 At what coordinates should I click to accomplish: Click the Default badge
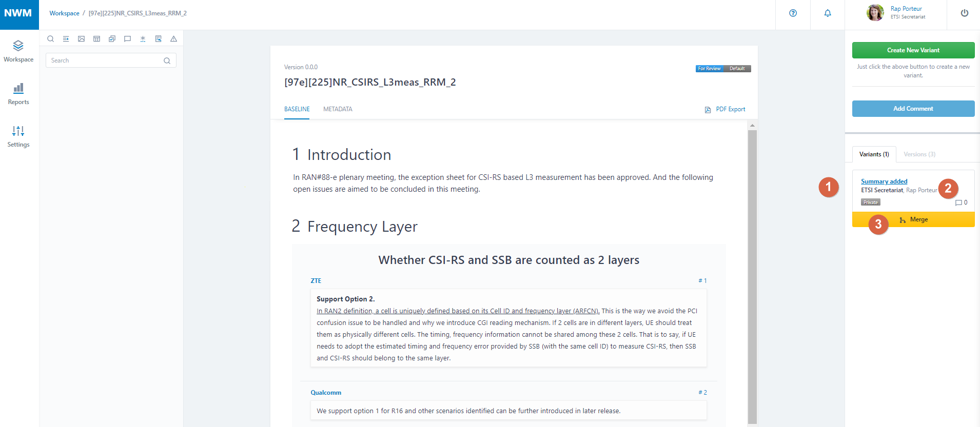pos(737,69)
